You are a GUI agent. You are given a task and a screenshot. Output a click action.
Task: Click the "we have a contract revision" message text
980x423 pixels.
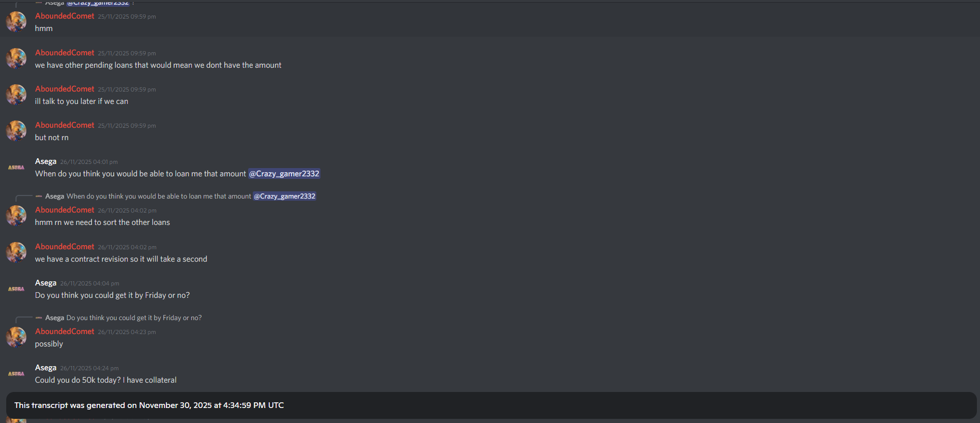(x=121, y=259)
